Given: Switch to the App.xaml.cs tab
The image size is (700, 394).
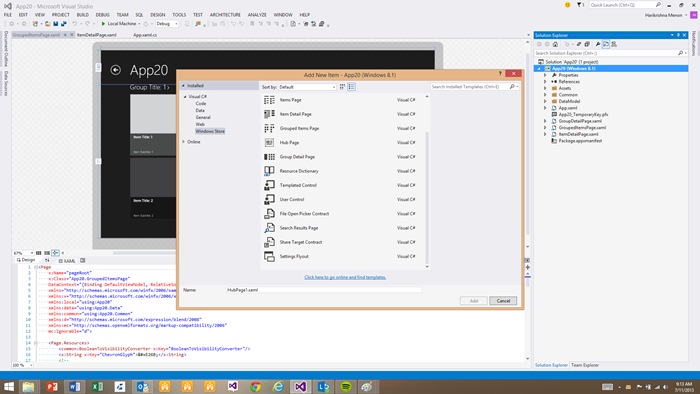Looking at the screenshot, I should click(x=145, y=35).
